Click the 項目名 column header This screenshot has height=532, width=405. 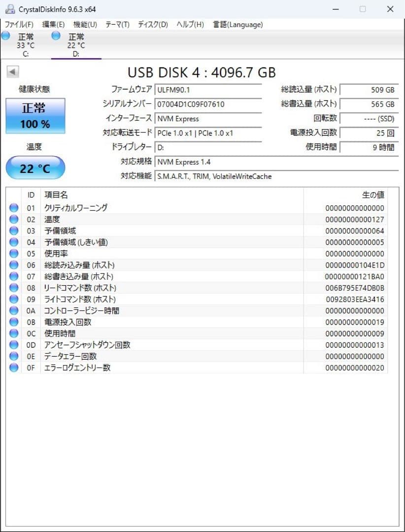coord(172,195)
